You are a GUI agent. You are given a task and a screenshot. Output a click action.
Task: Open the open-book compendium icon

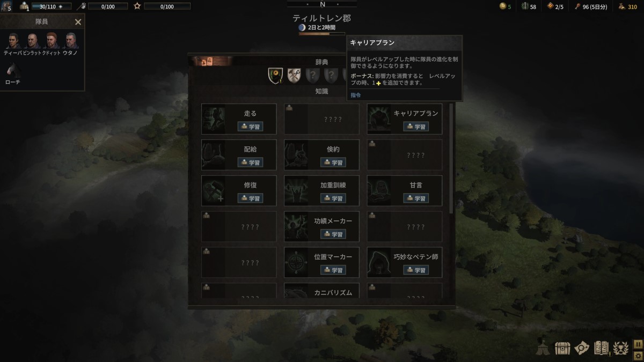point(601,348)
